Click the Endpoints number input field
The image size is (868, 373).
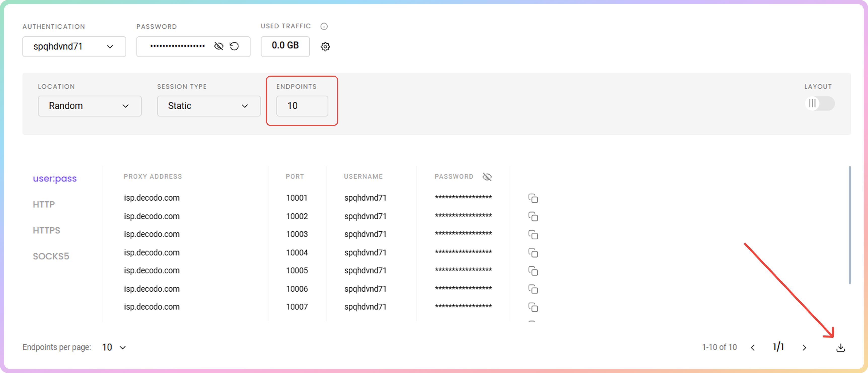tap(302, 106)
